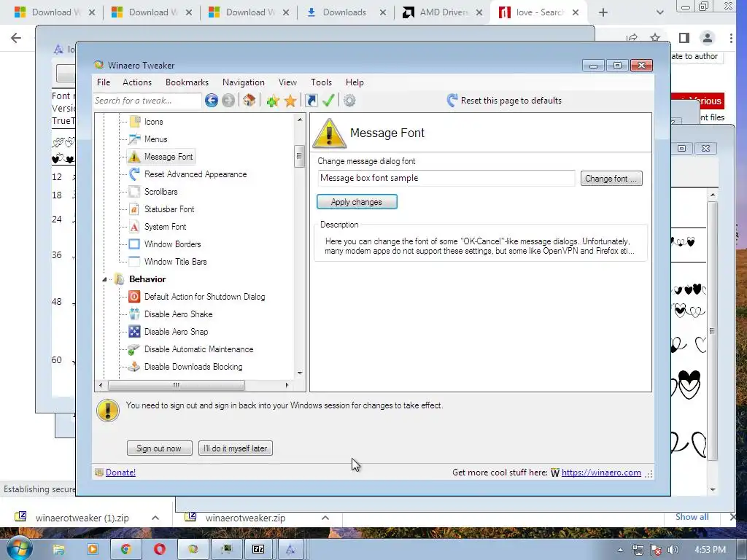Image resolution: width=747 pixels, height=560 pixels.
Task: Click Chrome bookmark star icon
Action: (655, 38)
